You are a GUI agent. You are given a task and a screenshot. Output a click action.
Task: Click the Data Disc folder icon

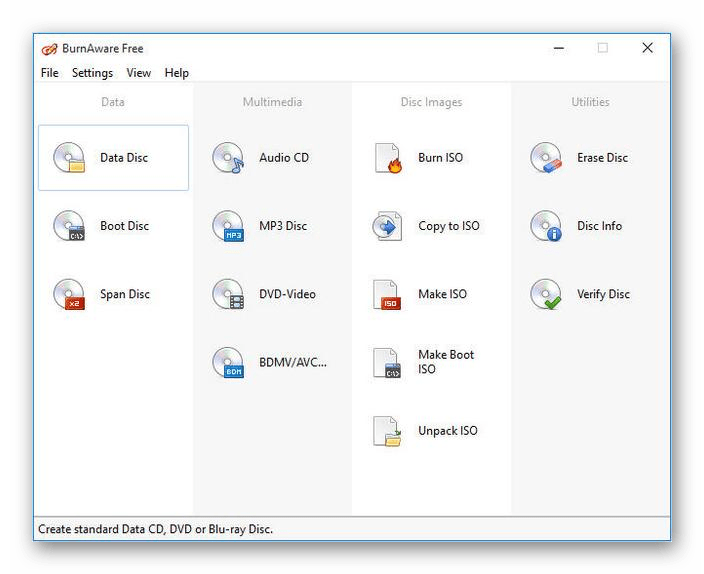point(69,158)
